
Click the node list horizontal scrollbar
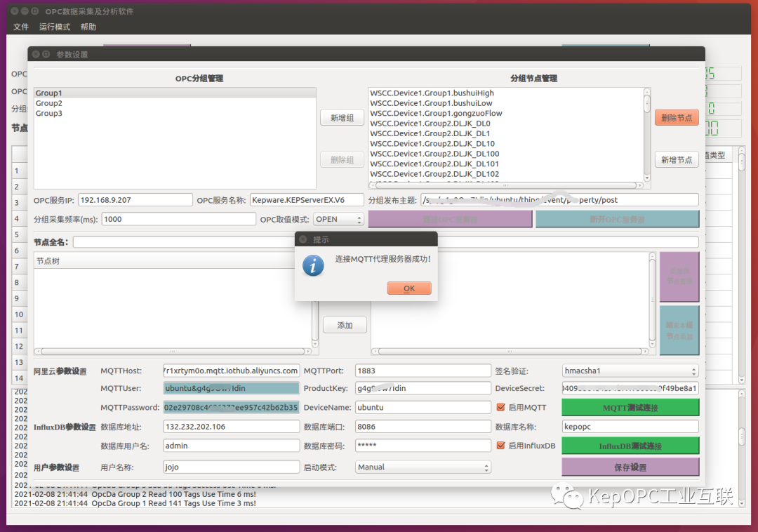coord(505,185)
